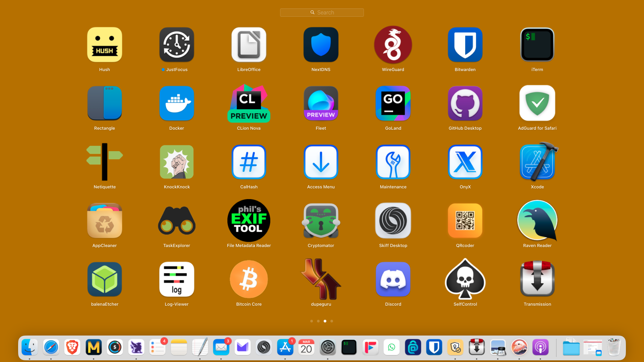The height and width of the screenshot is (362, 644).
Task: Switch to the second Launchpad page dot
Action: [x=318, y=321]
